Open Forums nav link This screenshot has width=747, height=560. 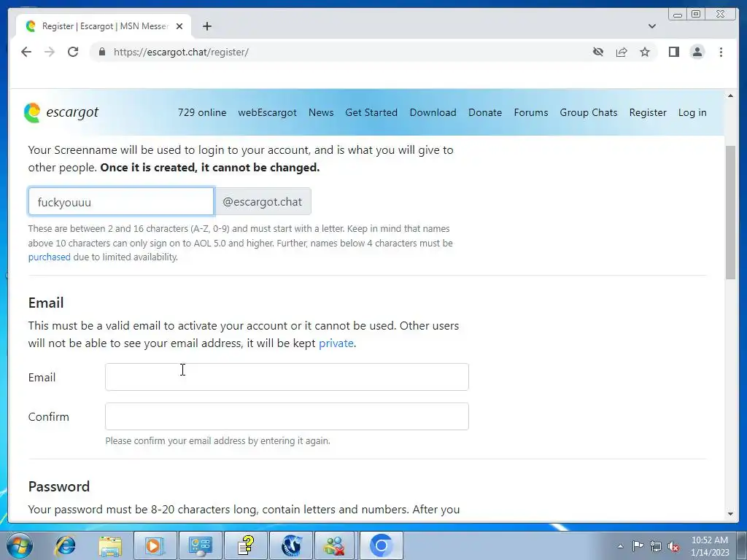[x=531, y=113]
